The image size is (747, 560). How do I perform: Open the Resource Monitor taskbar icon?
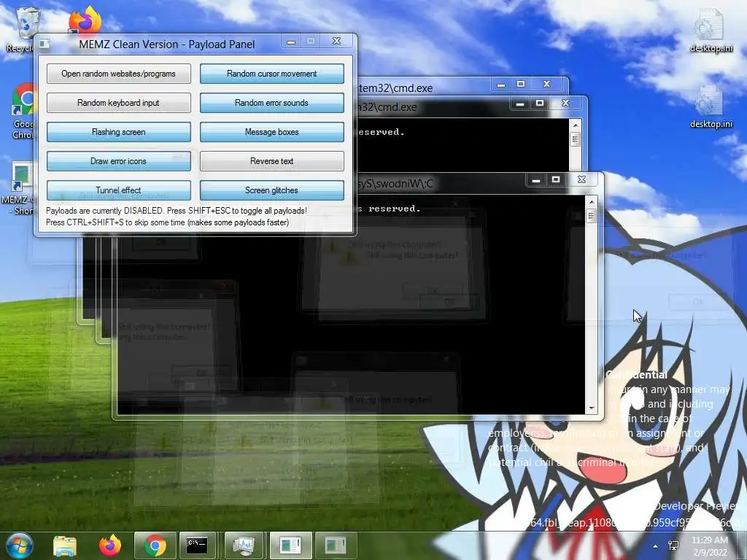click(244, 545)
